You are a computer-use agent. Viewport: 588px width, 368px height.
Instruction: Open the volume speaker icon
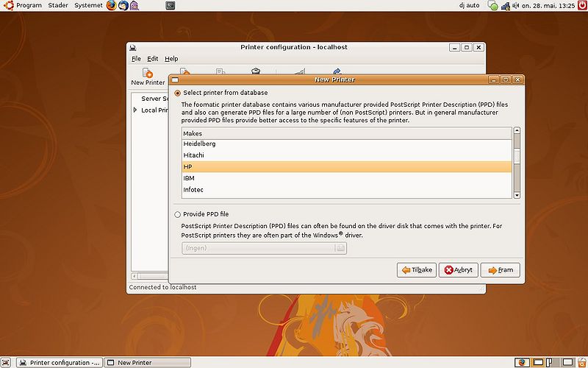point(516,6)
